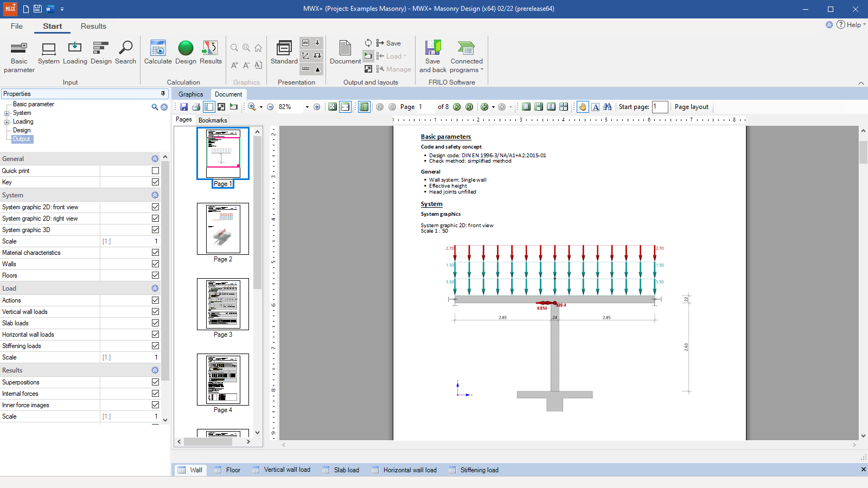Expand the Loading tree node
868x488 pixels.
coord(7,122)
